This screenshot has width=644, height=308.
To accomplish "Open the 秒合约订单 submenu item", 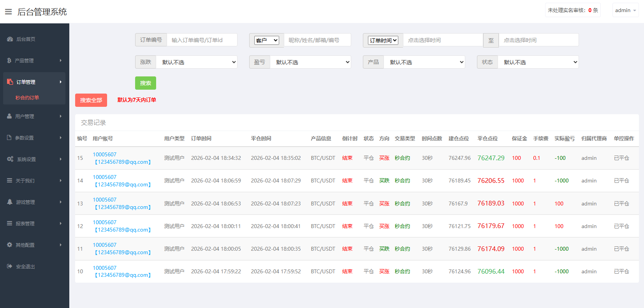I will (27, 97).
